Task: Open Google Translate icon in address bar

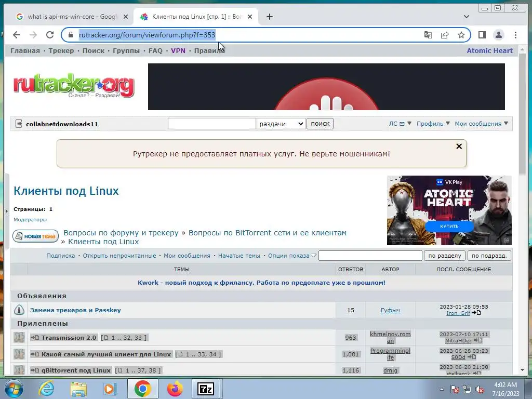Action: (x=428, y=35)
